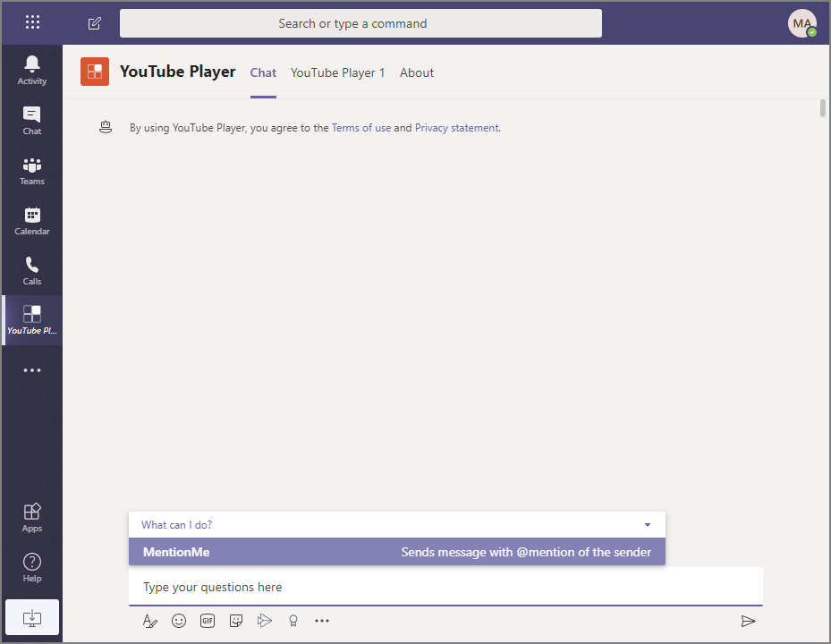Open the sticker picker
Screen dimensions: 831x644
point(236,621)
